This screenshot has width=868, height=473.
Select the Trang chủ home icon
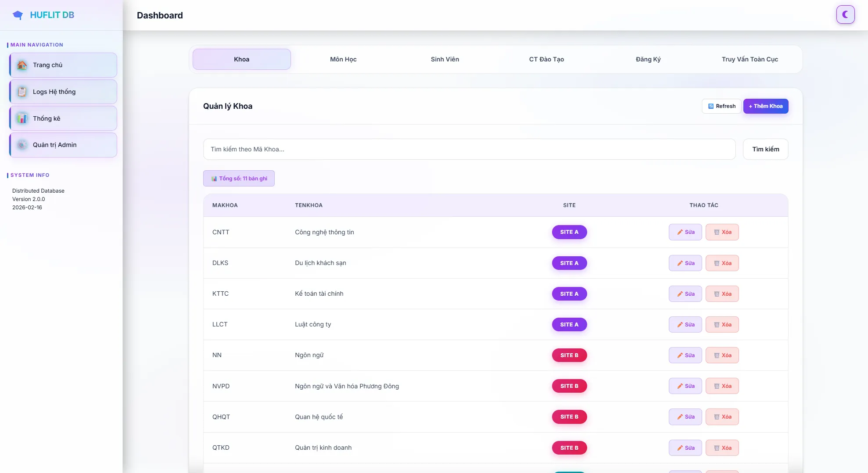22,64
